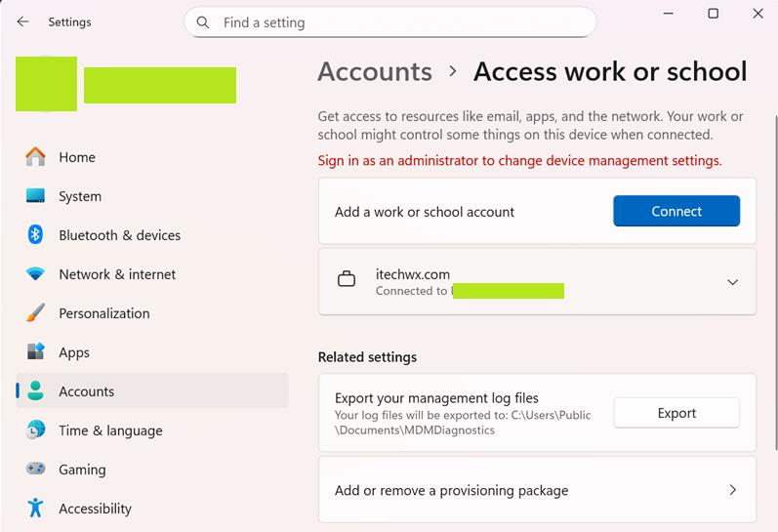This screenshot has width=778, height=532.
Task: Select the Apps category label
Action: point(74,352)
